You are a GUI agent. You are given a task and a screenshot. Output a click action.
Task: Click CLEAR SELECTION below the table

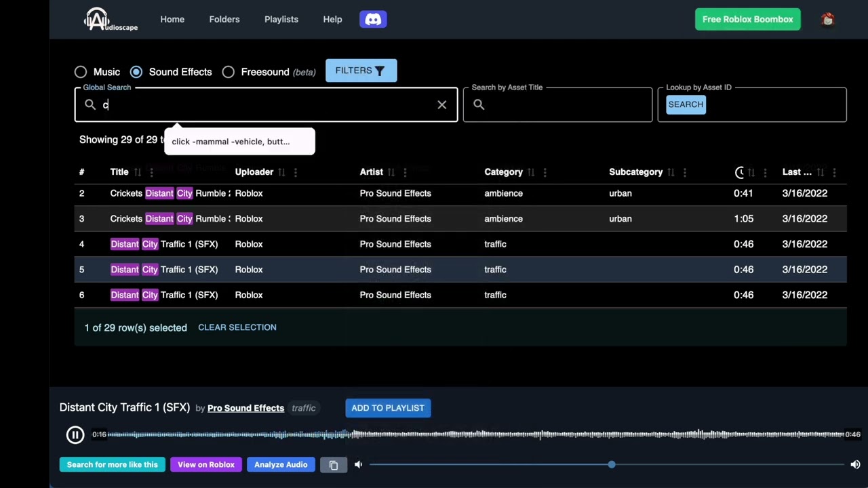coord(237,327)
